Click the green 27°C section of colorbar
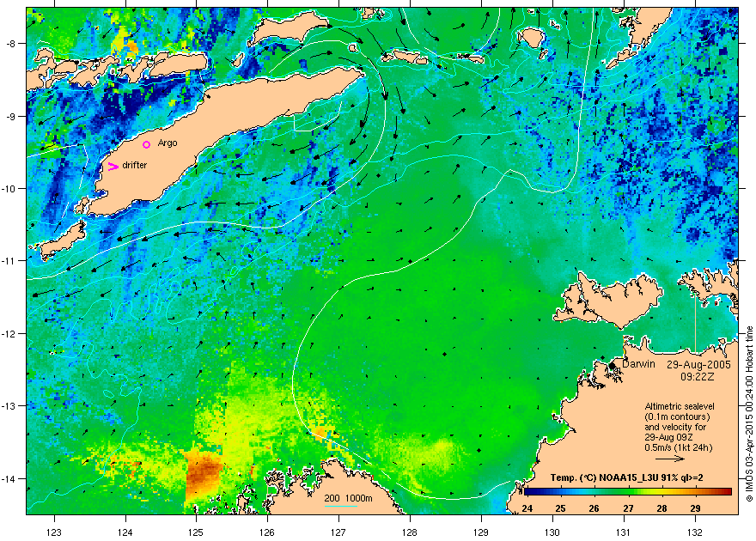The image size is (756, 541). pos(628,492)
